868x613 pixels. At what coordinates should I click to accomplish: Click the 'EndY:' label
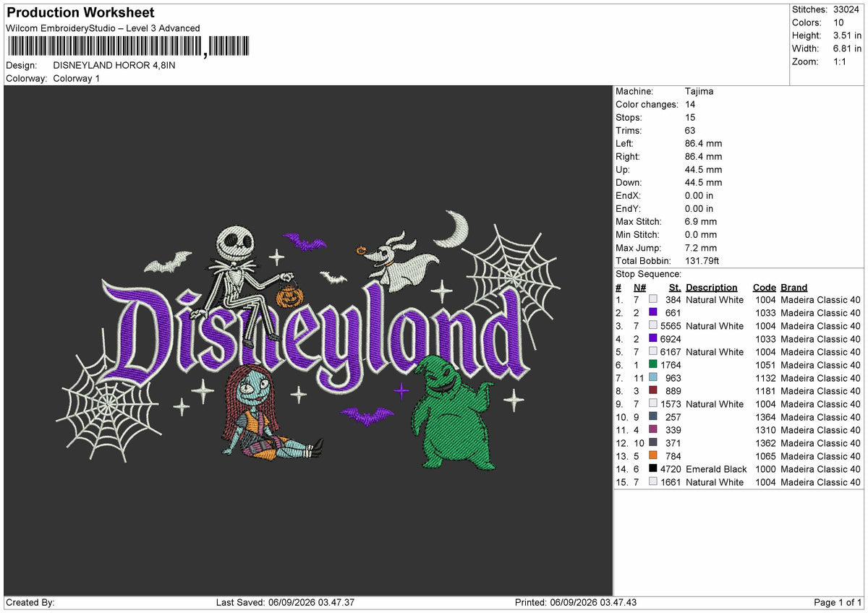(x=628, y=209)
